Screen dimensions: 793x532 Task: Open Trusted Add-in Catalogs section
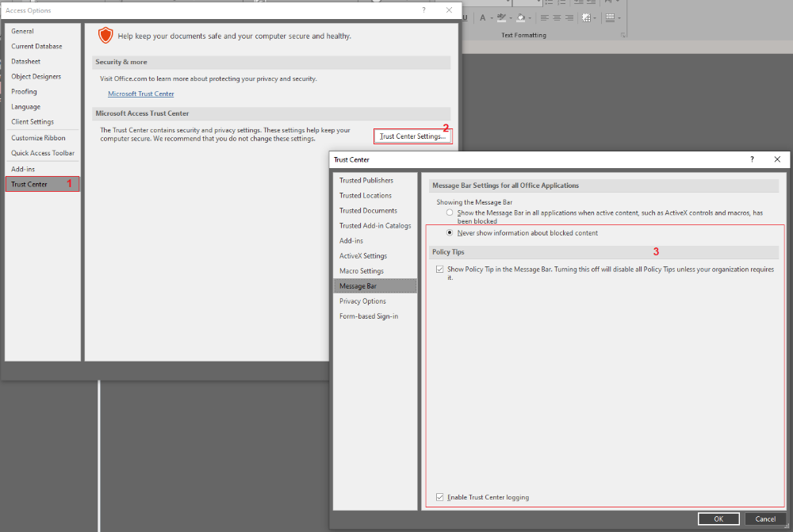375,225
